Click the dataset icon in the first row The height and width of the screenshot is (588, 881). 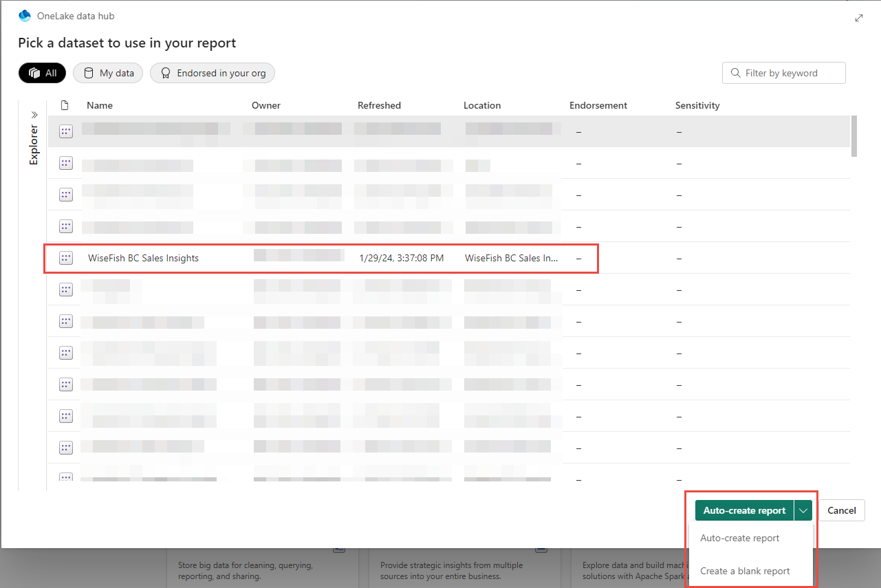65,131
